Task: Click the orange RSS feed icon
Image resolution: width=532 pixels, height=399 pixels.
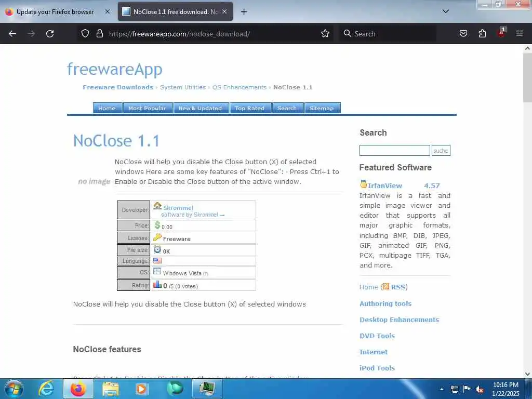Action: (386, 287)
